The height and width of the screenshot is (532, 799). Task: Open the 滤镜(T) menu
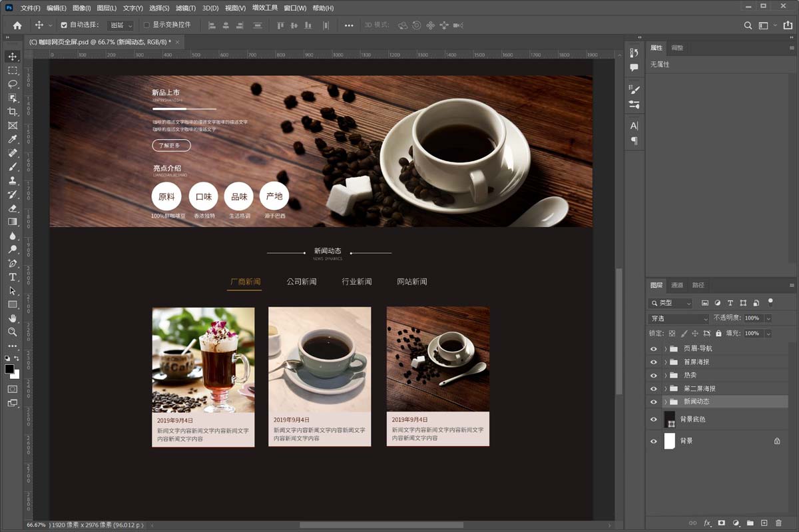(x=185, y=8)
